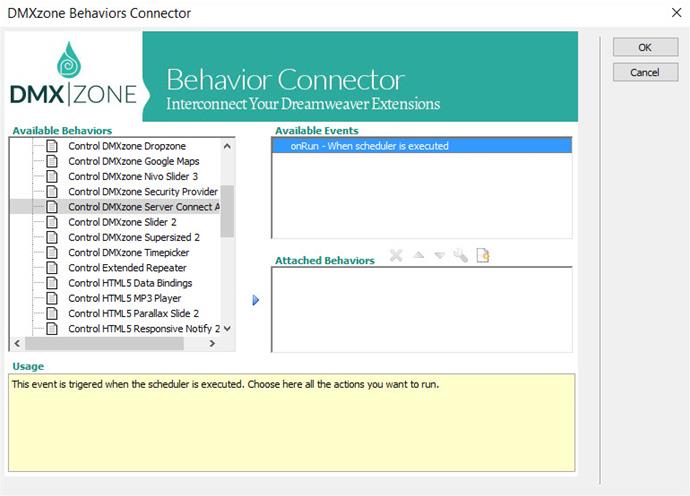Screen dimensions: 690x496
Task: Click horizontal scrollbar thumb of behaviors list
Action: [x=104, y=343]
